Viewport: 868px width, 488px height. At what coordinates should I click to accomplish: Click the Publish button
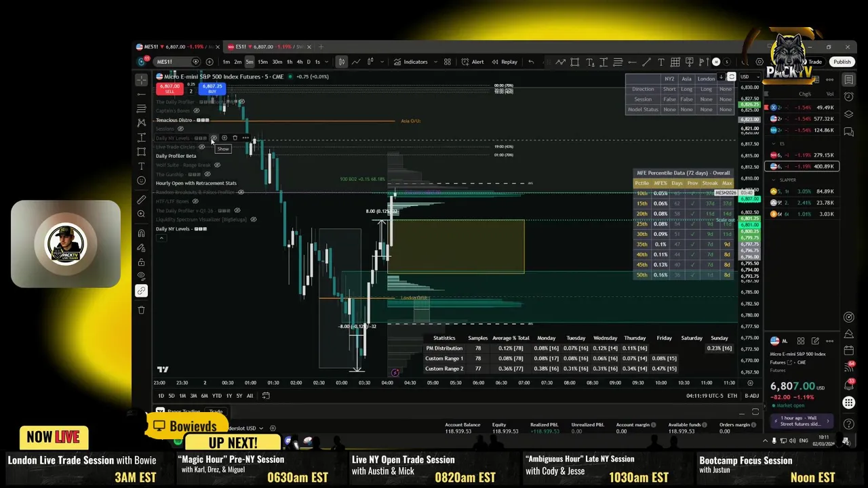pos(842,62)
